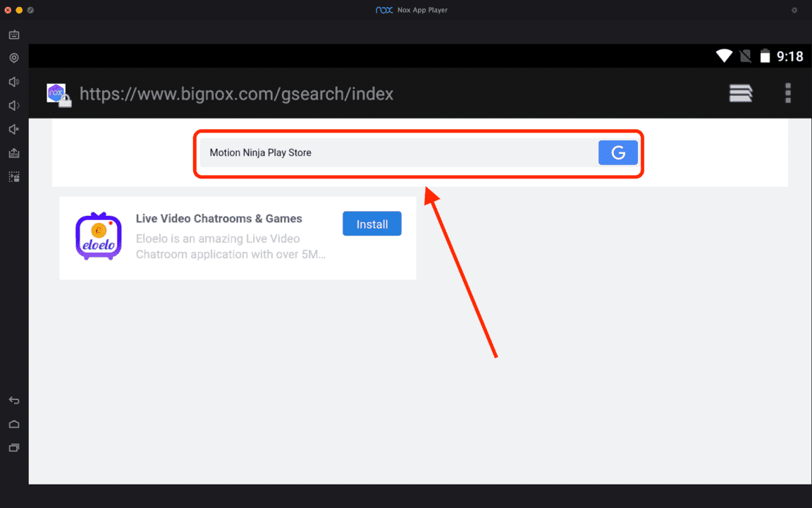
Task: Open the APK install sidebar icon
Action: click(x=14, y=153)
